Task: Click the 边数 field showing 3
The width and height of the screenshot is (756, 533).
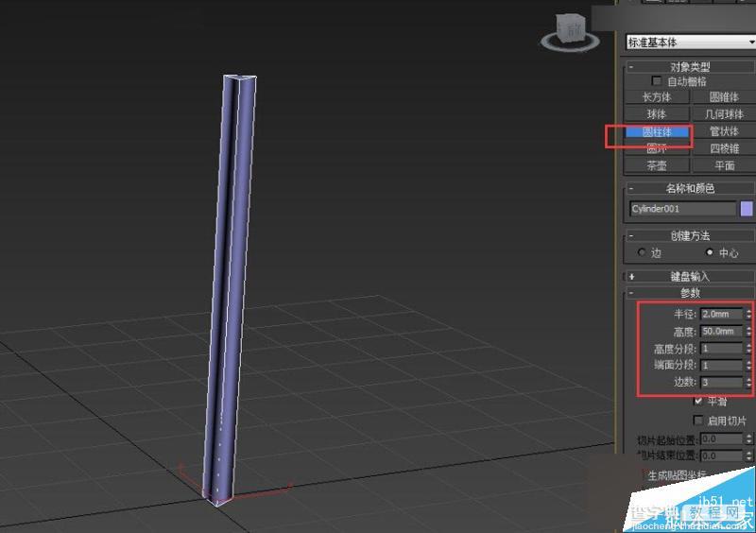Action: pos(722,382)
